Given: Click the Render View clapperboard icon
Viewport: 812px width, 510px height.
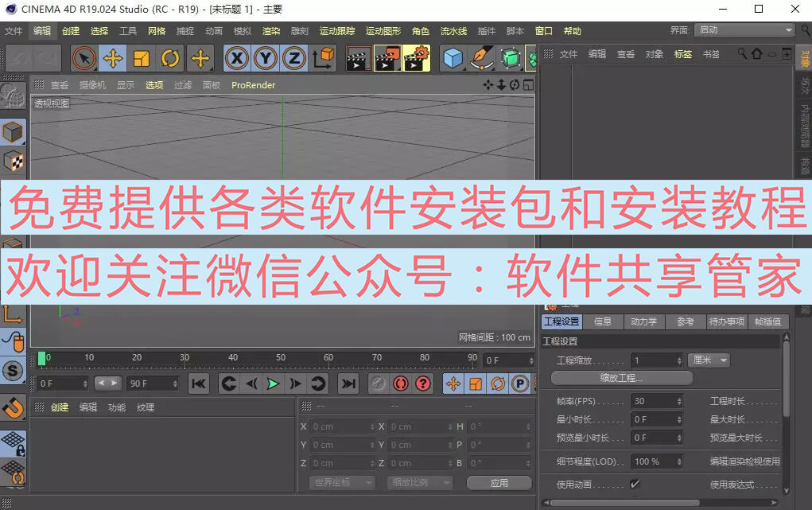Looking at the screenshot, I should point(358,58).
